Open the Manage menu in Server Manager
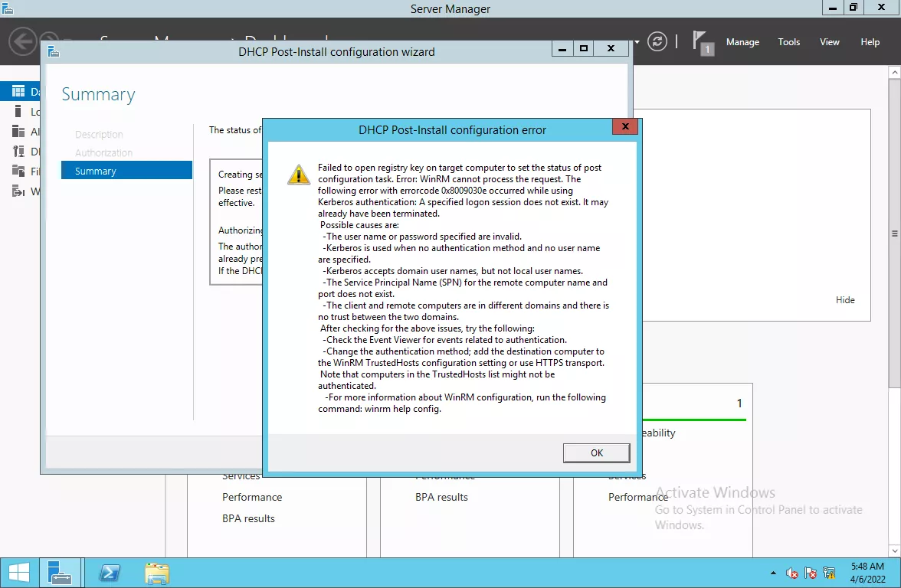 pyautogui.click(x=742, y=42)
